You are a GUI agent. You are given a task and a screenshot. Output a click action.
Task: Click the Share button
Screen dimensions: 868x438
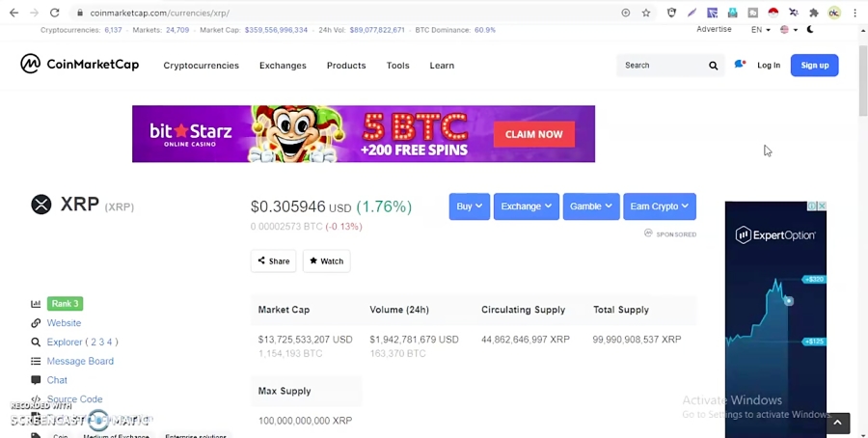click(274, 260)
